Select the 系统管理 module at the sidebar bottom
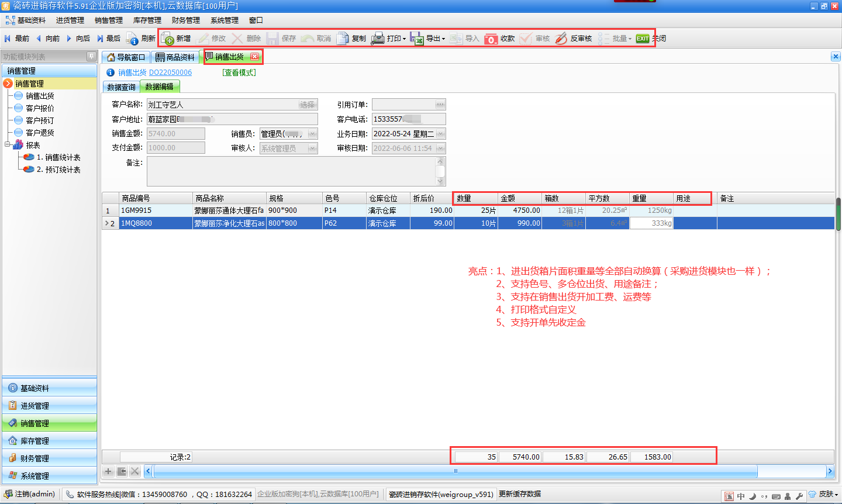 [50, 475]
